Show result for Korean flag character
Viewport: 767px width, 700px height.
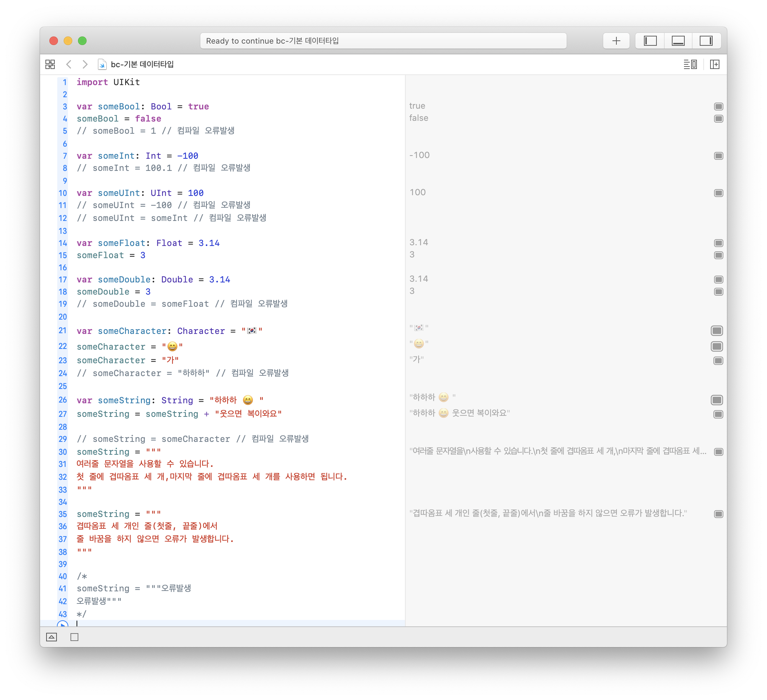click(717, 331)
